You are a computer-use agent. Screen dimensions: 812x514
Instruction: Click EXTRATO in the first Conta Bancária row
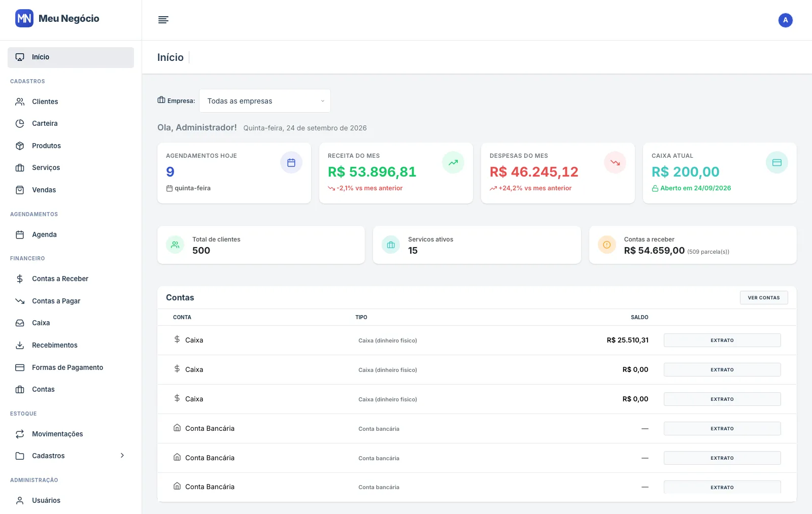pyautogui.click(x=722, y=429)
